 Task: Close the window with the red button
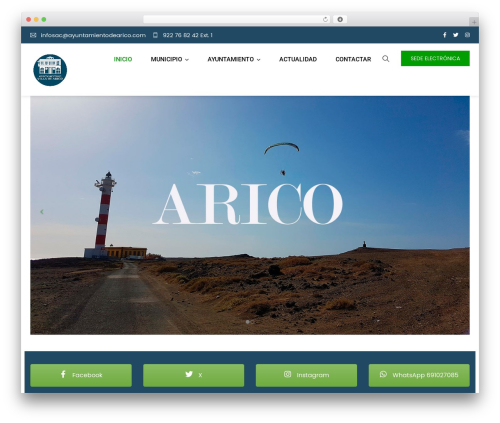[29, 19]
